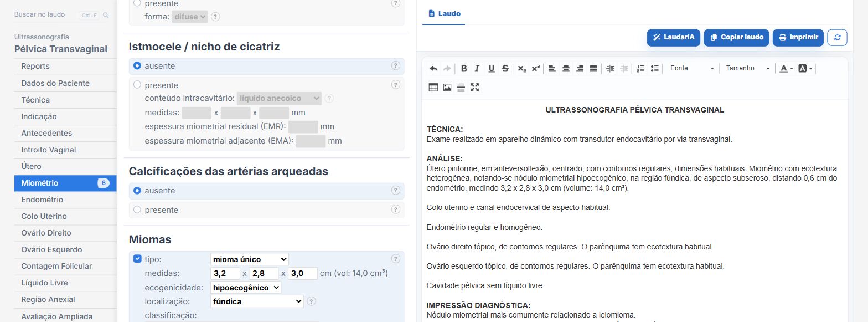Click the EMR thickness field
Viewport: 868px width, 322px height.
(303, 126)
